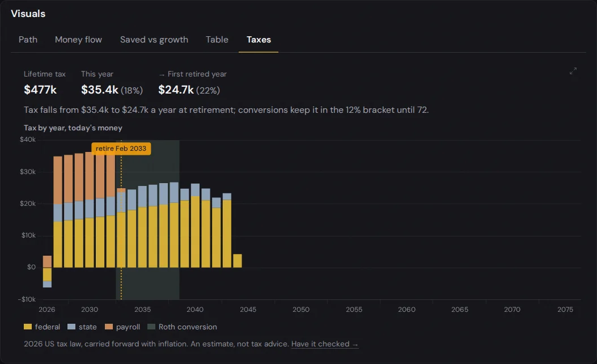Screen dimensions: 597x364
Task: Click the $30k y-axis label
Action: pyautogui.click(x=28, y=172)
